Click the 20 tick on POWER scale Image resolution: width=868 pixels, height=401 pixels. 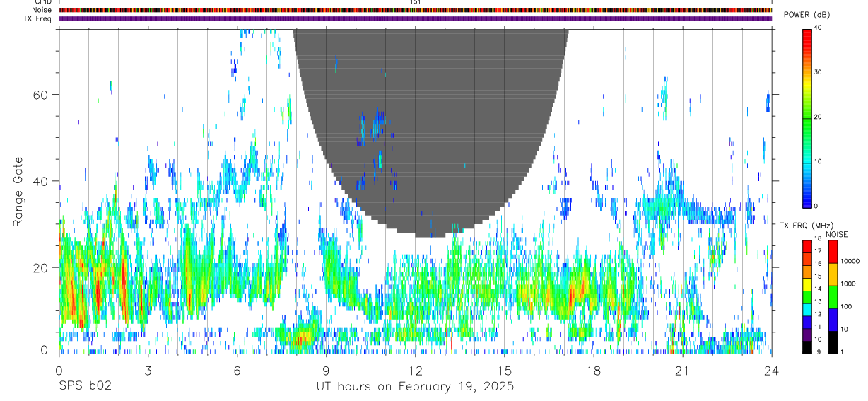point(819,117)
